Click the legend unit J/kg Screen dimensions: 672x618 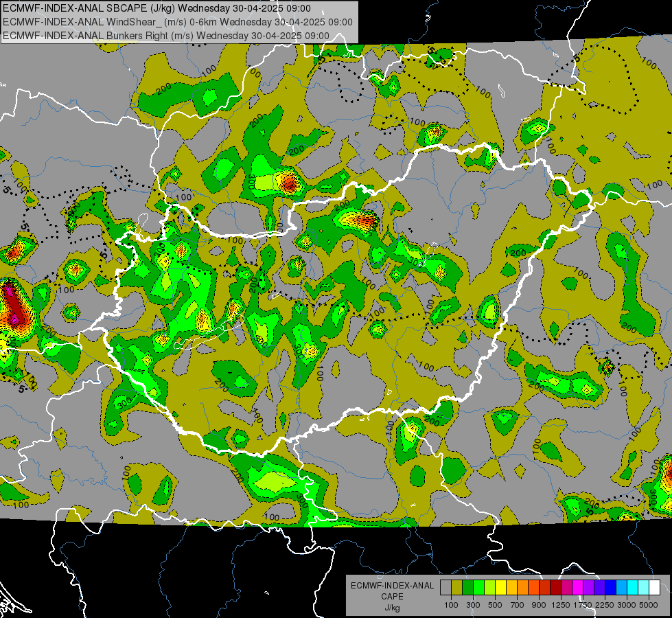coord(392,608)
